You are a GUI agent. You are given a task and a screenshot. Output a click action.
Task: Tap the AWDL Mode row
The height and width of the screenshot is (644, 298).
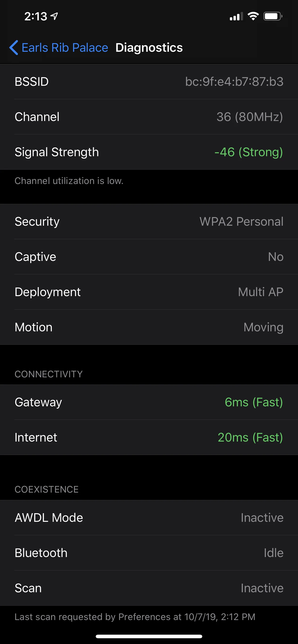click(x=149, y=518)
